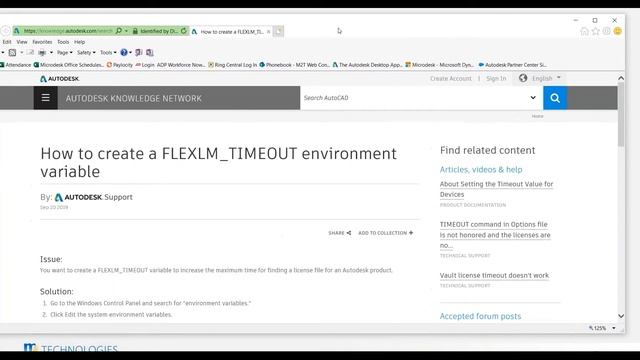Image resolution: width=640 pixels, height=360 pixels.
Task: Open the Help icon dropdown arrow
Action: tap(130, 53)
